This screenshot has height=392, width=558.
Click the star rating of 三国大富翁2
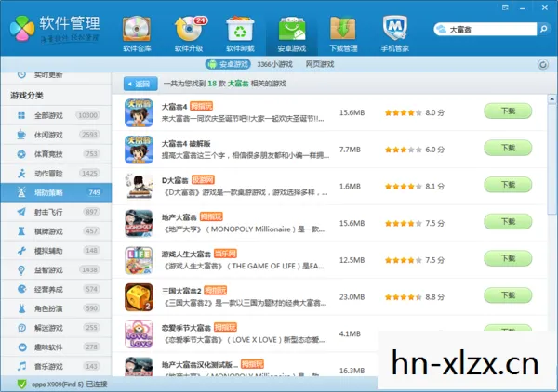[x=403, y=297]
